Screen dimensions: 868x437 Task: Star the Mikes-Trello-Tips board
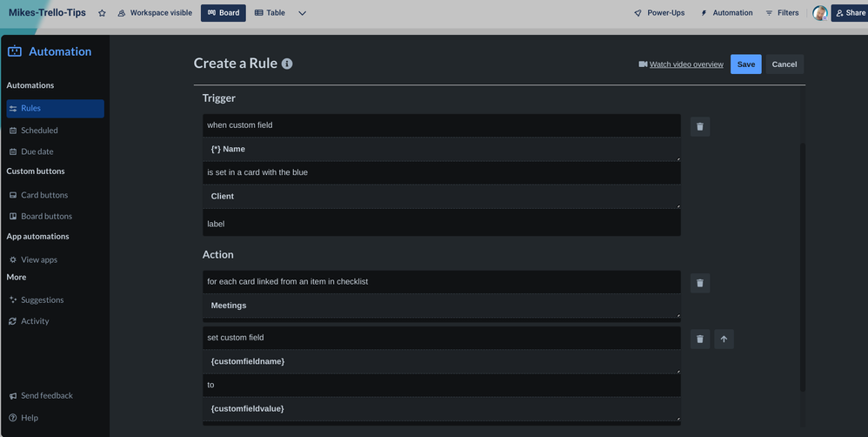click(102, 13)
